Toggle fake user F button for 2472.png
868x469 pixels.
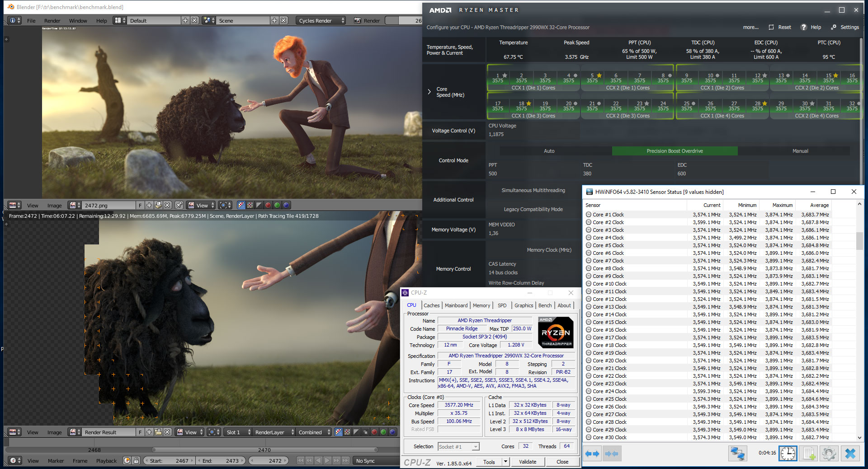click(140, 205)
